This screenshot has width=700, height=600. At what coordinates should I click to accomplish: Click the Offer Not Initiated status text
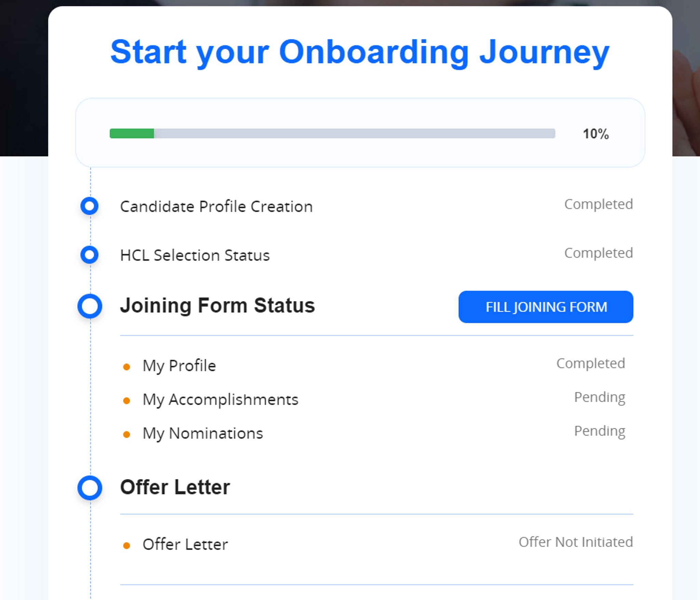(x=576, y=542)
